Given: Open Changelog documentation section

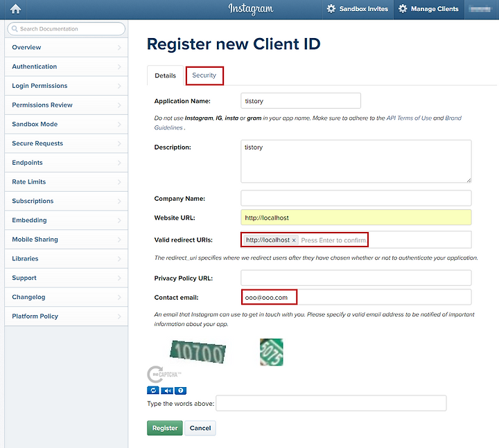Looking at the screenshot, I should (x=67, y=297).
